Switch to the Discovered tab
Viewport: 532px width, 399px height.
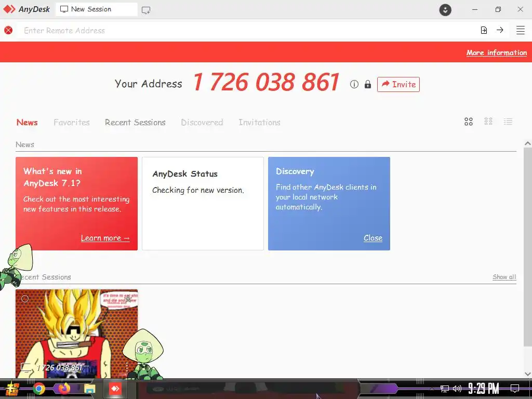point(202,122)
